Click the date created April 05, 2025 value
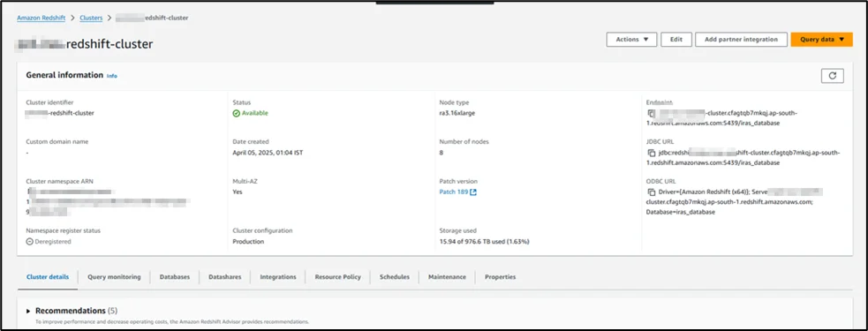The width and height of the screenshot is (868, 331). (268, 153)
